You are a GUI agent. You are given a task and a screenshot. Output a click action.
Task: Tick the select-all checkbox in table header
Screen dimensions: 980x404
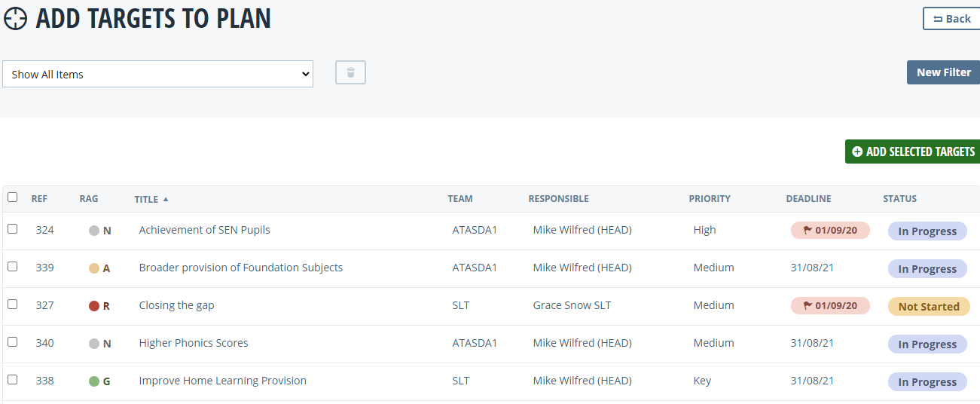pyautogui.click(x=13, y=197)
